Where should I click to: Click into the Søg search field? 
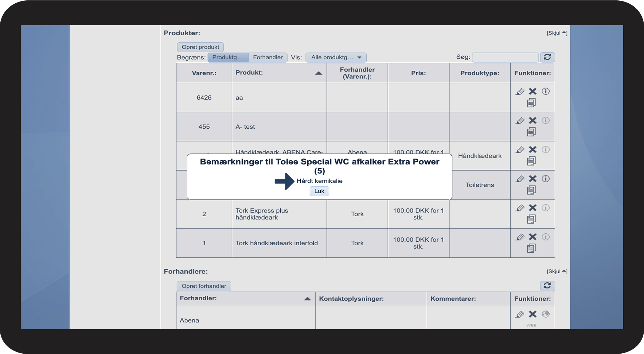[505, 57]
